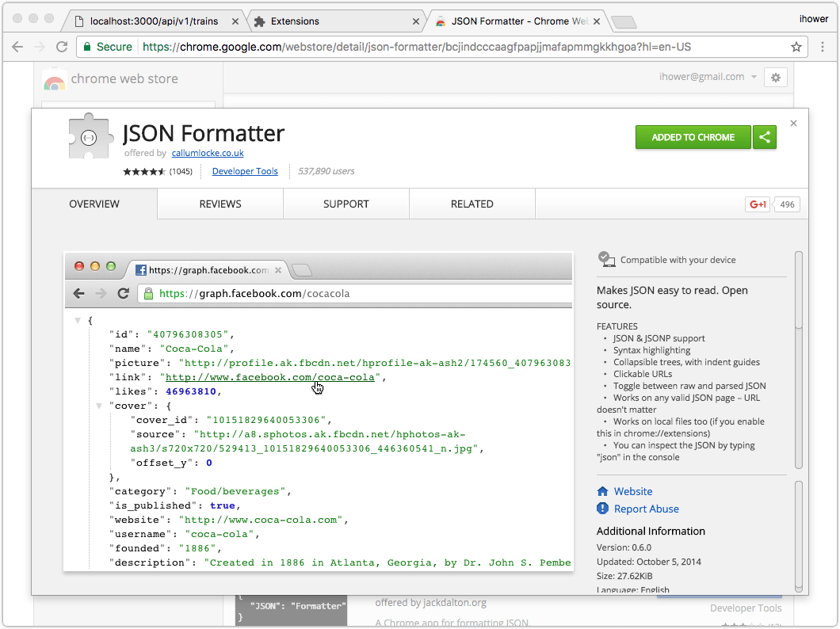Click the 537,890 users text
The height and width of the screenshot is (629, 840).
coord(326,171)
